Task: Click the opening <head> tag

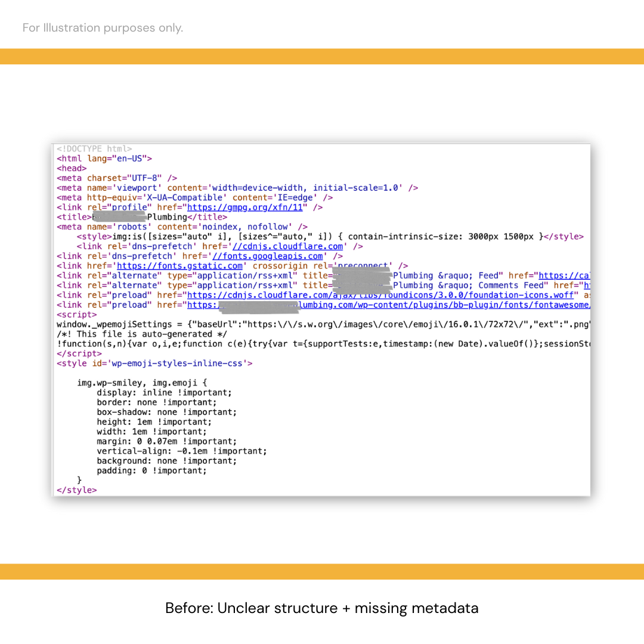Action: (x=72, y=168)
